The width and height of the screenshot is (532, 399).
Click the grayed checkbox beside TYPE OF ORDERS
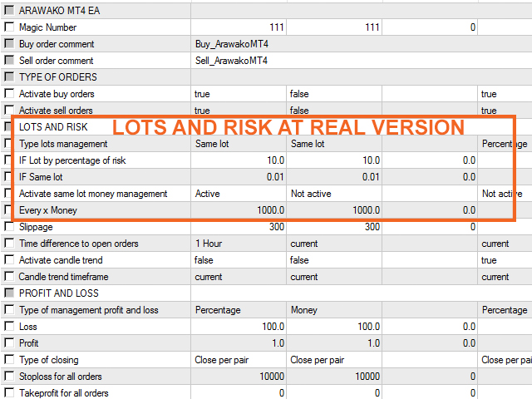[x=9, y=76]
